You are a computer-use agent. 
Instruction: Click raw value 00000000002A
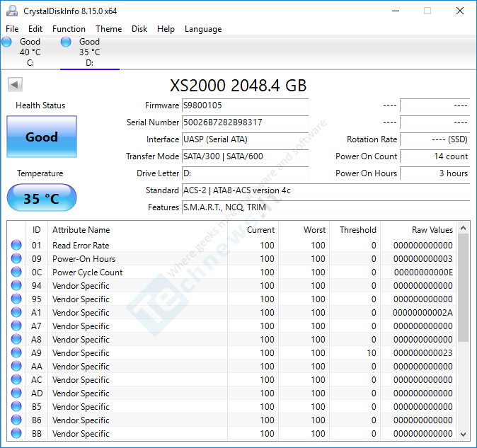[x=423, y=312]
